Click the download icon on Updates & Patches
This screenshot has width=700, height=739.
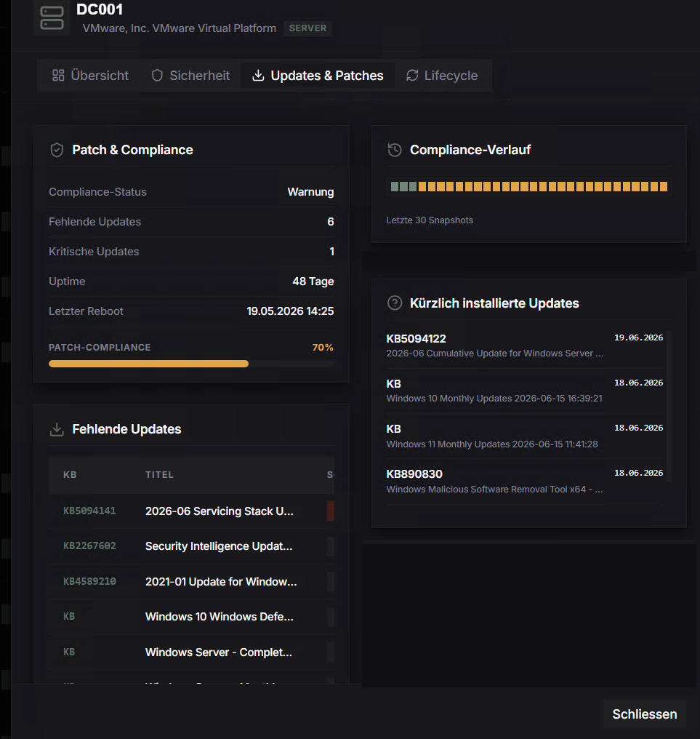coord(258,76)
